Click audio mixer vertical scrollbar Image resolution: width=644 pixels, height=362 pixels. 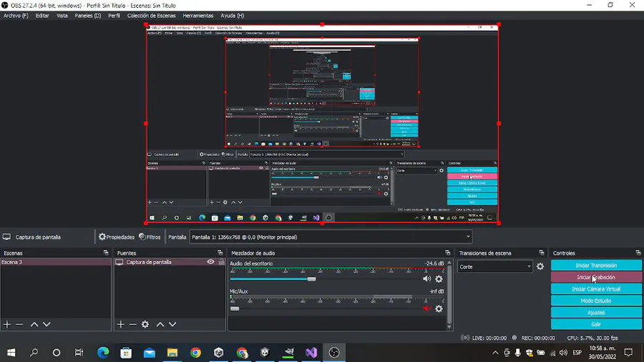coord(449,294)
